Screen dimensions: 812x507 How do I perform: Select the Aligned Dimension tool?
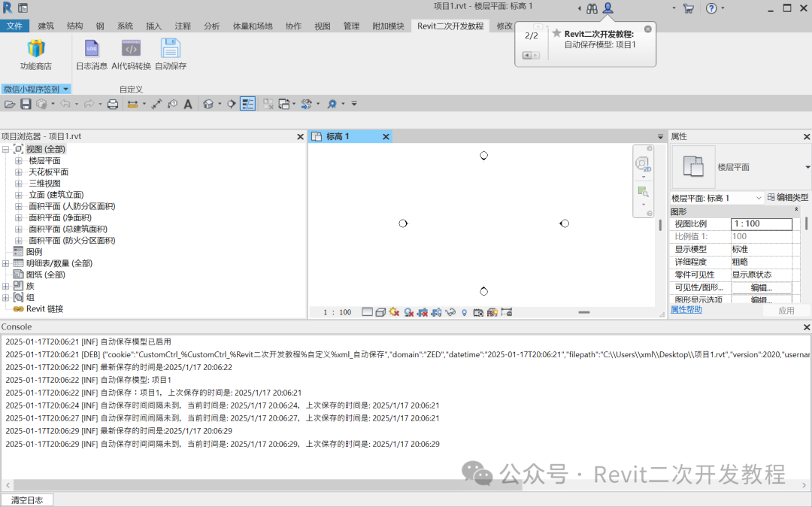coord(156,104)
